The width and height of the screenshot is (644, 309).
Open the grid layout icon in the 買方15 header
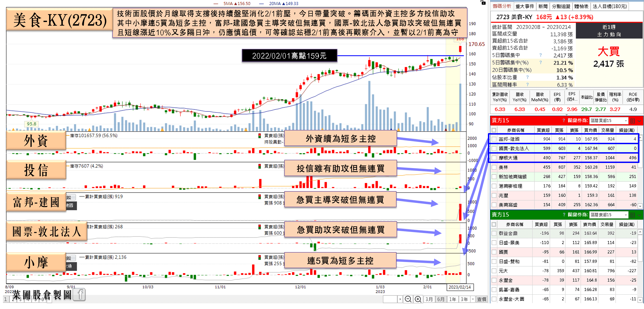point(633,121)
